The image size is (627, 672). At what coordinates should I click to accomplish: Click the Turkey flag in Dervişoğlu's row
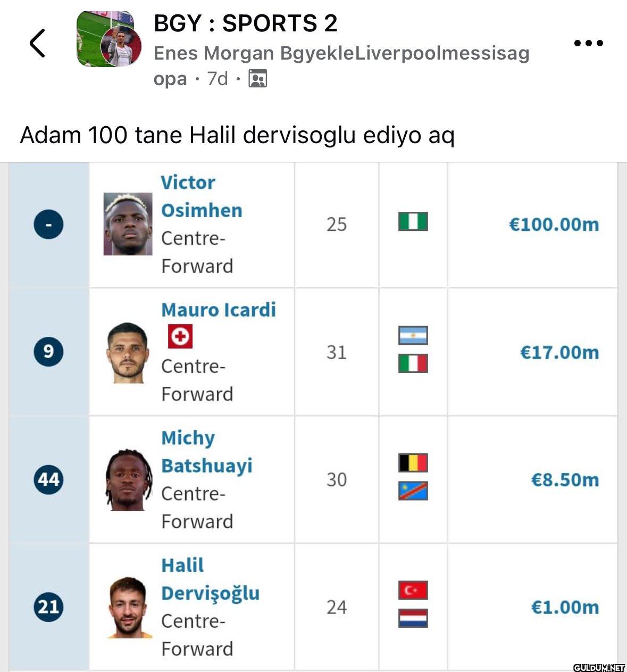413,591
